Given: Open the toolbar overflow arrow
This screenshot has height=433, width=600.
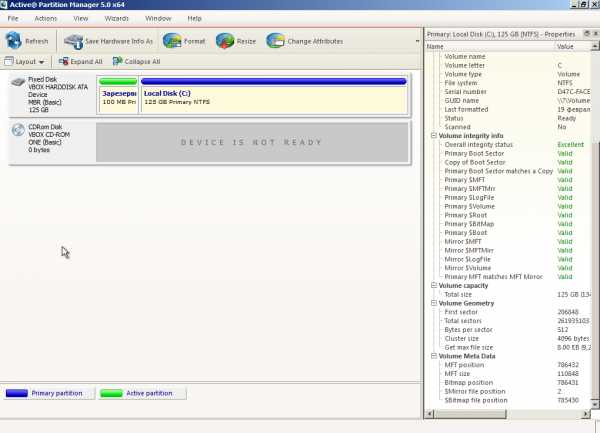Looking at the screenshot, I should 417,41.
